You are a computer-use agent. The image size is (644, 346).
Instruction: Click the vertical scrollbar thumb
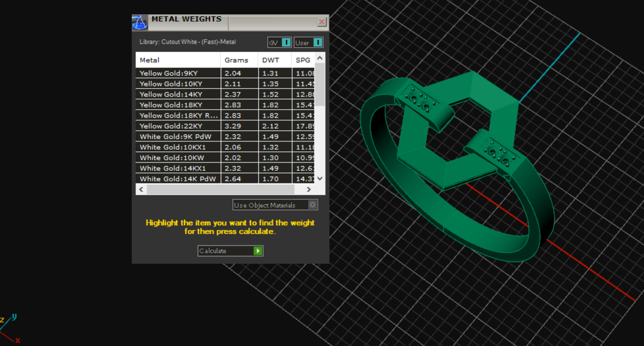coord(320,85)
